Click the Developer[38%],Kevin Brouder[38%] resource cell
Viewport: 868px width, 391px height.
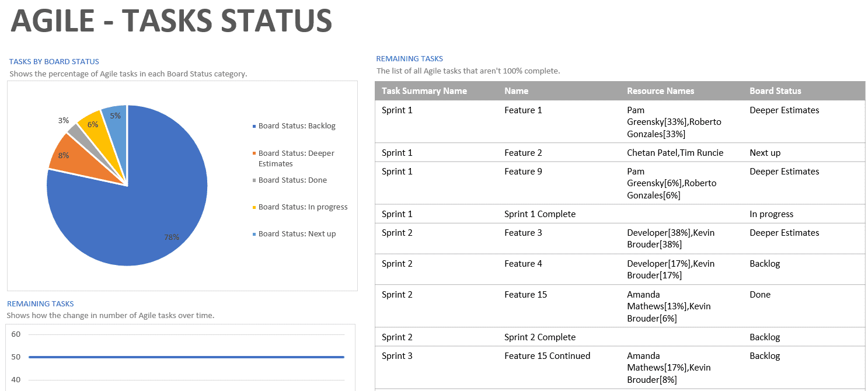(671, 238)
